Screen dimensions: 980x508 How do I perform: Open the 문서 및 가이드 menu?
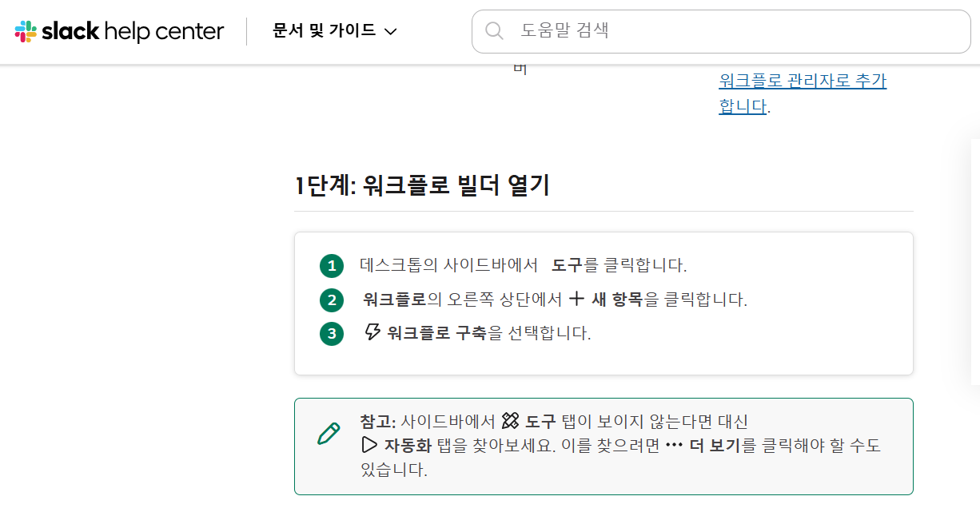point(324,31)
